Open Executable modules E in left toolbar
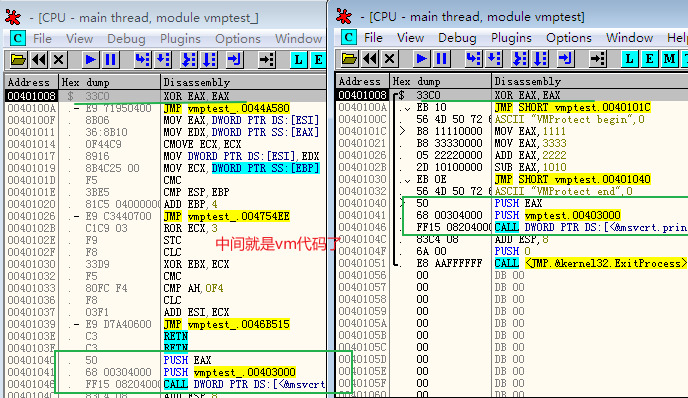This screenshot has width=688, height=398. [x=318, y=60]
